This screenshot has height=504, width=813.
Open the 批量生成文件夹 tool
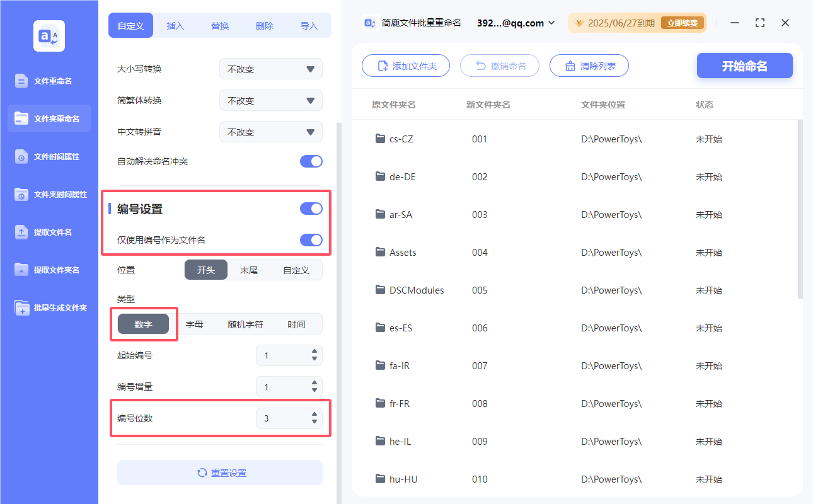click(49, 307)
